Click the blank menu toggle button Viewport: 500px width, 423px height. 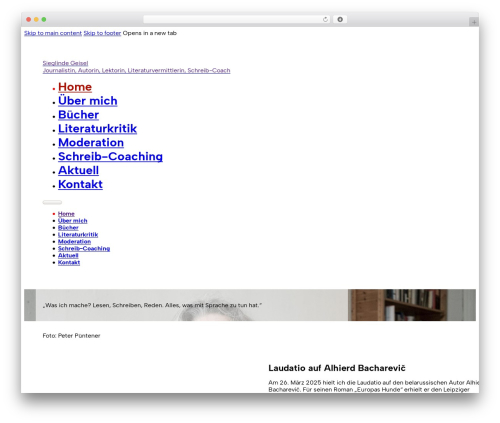click(x=52, y=202)
